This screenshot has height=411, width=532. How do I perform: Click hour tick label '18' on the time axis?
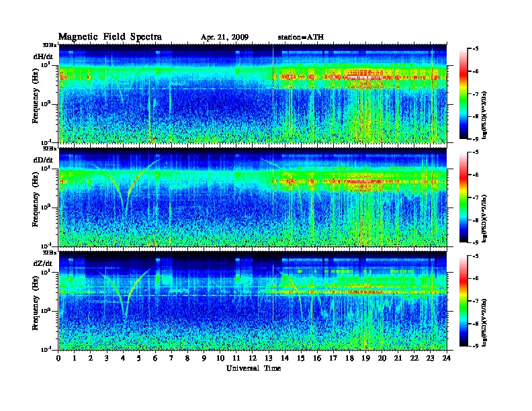(349, 359)
